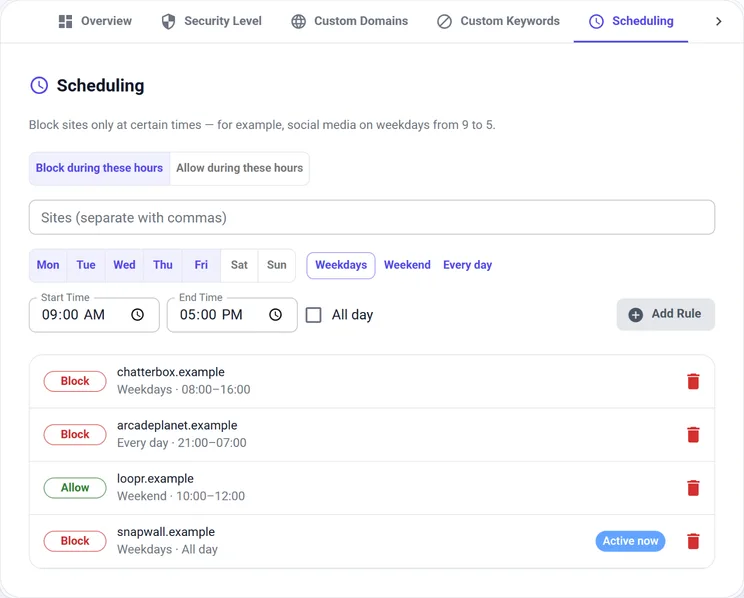The height and width of the screenshot is (598, 744).
Task: Click the Custom Domains globe icon
Action: pos(298,21)
